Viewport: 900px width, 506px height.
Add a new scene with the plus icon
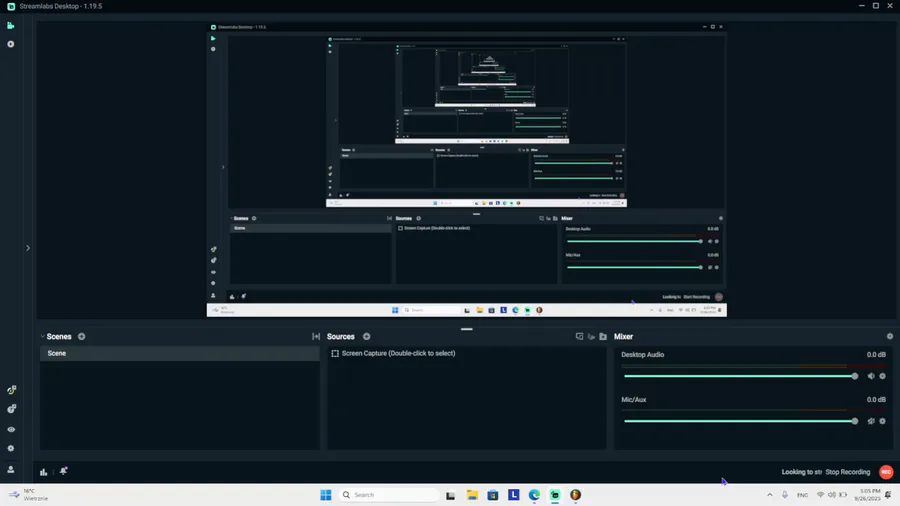coord(82,337)
